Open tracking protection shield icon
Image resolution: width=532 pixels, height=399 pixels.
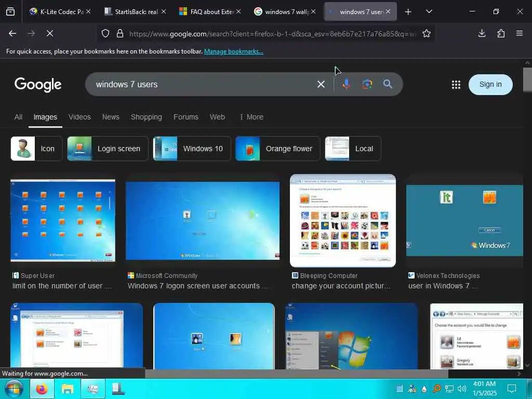[105, 34]
